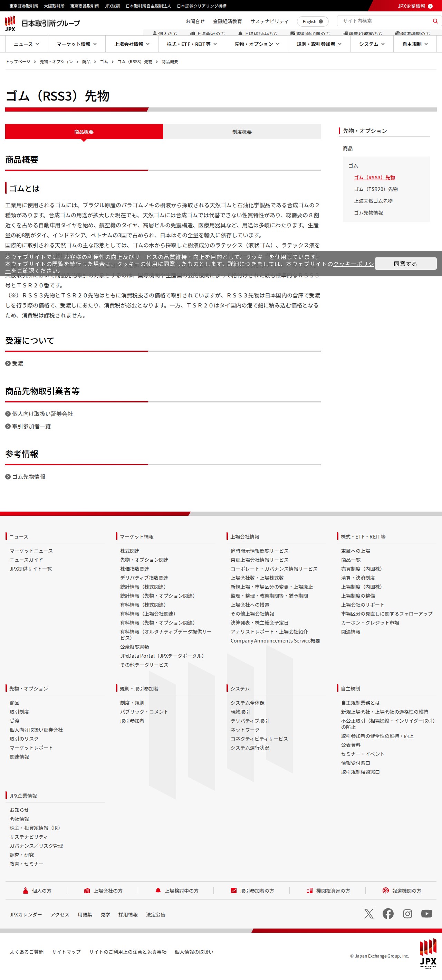Open the Facebook social icon
Screen dimensions: 442x980
(388, 913)
